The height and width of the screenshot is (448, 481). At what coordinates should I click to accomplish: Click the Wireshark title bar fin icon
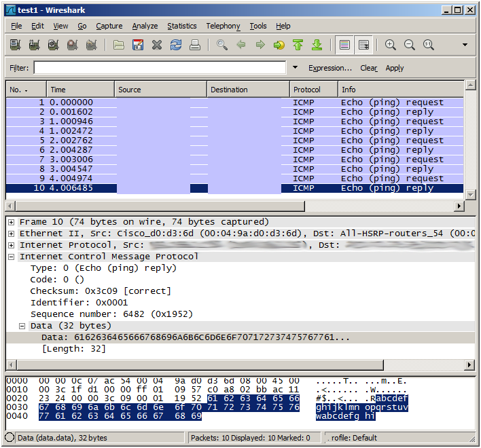click(x=11, y=10)
